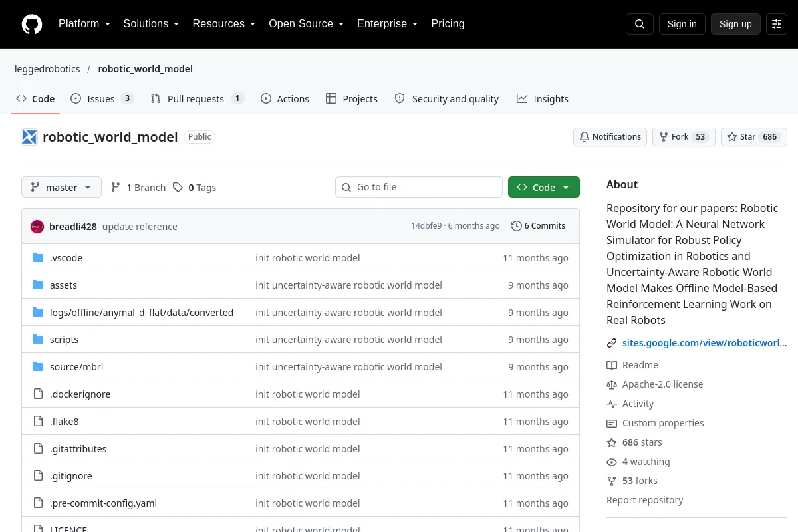798x532 pixels.
Task: Fork the repository
Action: click(684, 137)
